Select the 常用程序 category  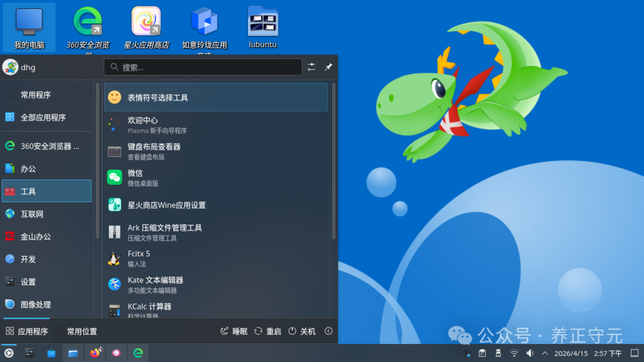tap(47, 95)
